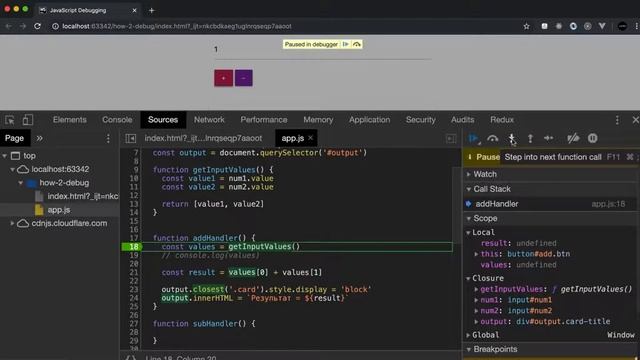This screenshot has height=360, width=640.
Task: Close the DevTools panel
Action: pyautogui.click(x=635, y=120)
